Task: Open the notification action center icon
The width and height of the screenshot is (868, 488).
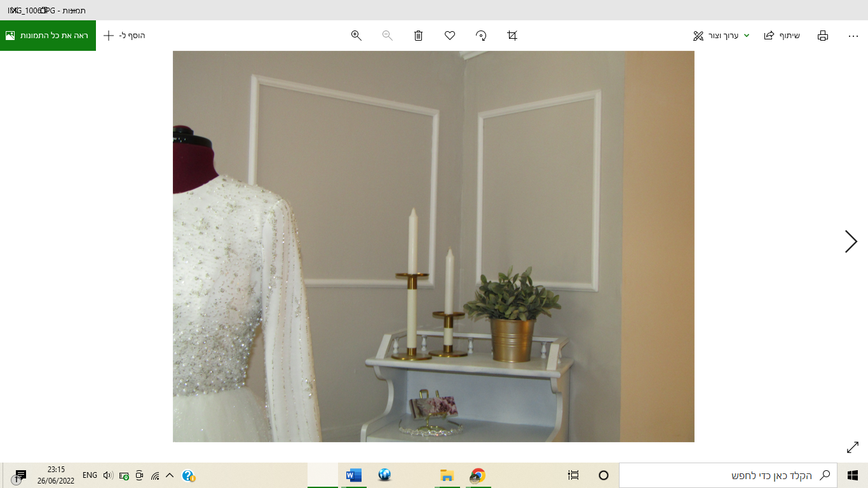Action: tap(20, 475)
